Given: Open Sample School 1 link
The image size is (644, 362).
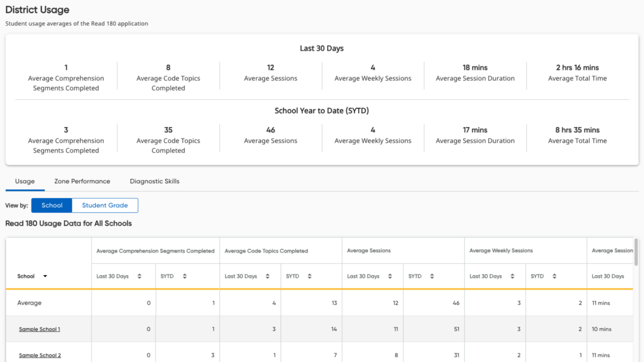Looking at the screenshot, I should tap(39, 329).
